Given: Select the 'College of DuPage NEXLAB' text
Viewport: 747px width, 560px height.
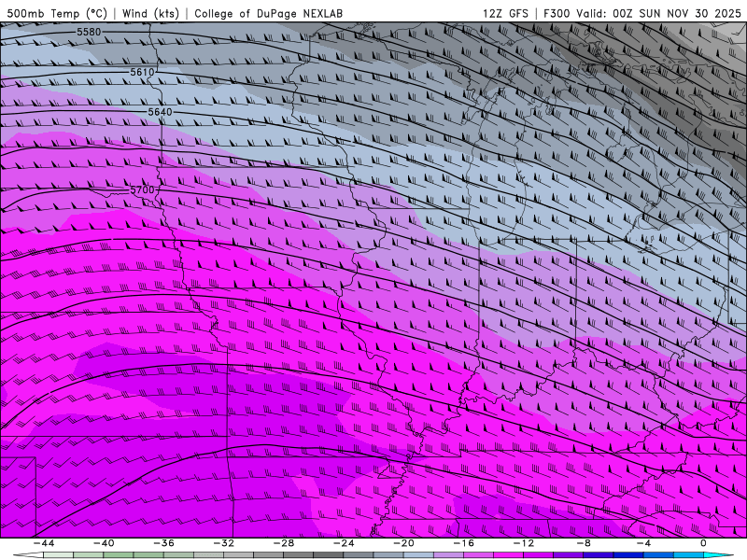Looking at the screenshot, I should [x=268, y=13].
